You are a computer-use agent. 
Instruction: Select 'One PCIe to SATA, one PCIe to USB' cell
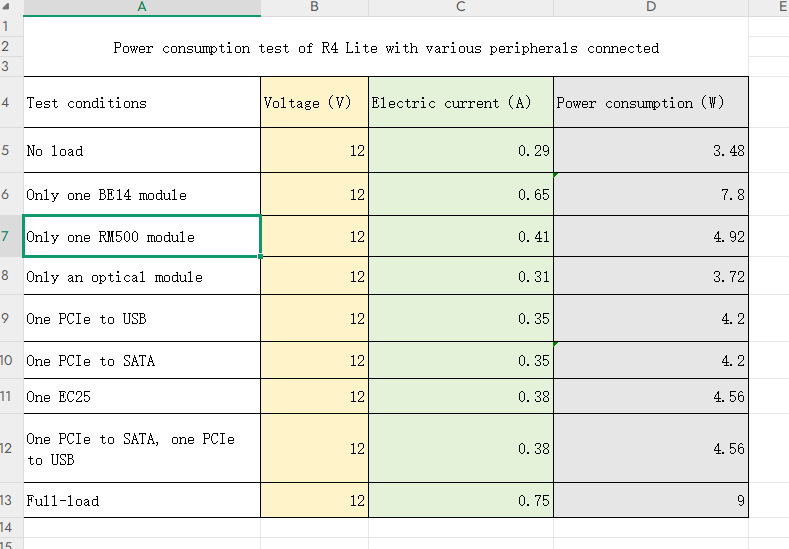click(x=142, y=448)
